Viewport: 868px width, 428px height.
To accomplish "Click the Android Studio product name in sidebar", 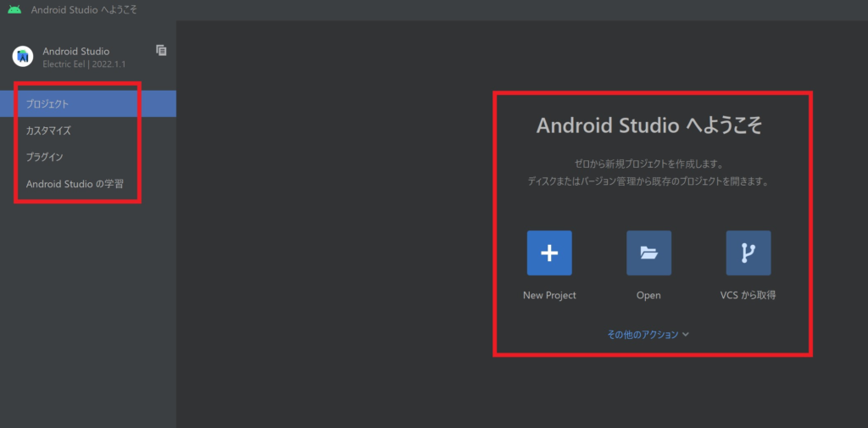I will coord(75,51).
